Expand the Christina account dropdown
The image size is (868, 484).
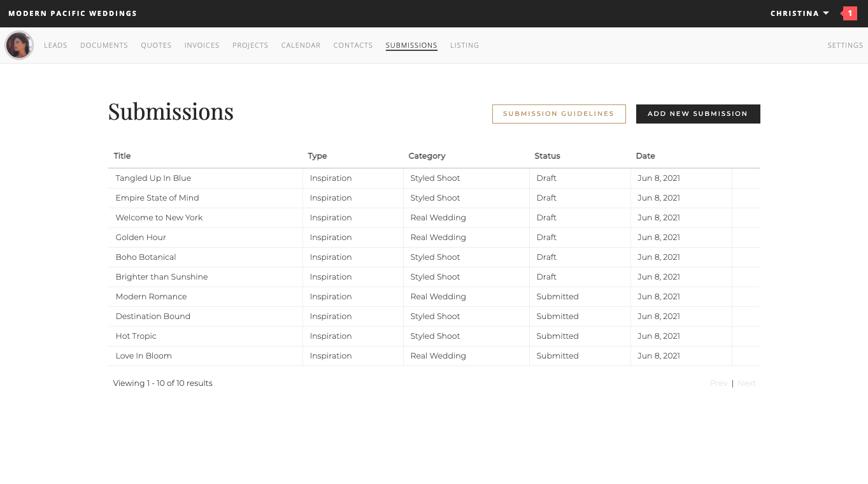799,13
